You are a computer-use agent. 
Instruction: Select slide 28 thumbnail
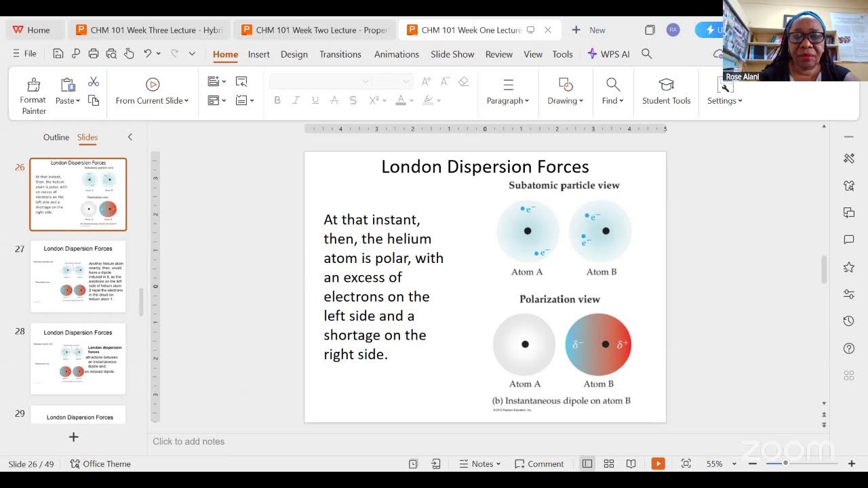pyautogui.click(x=78, y=359)
